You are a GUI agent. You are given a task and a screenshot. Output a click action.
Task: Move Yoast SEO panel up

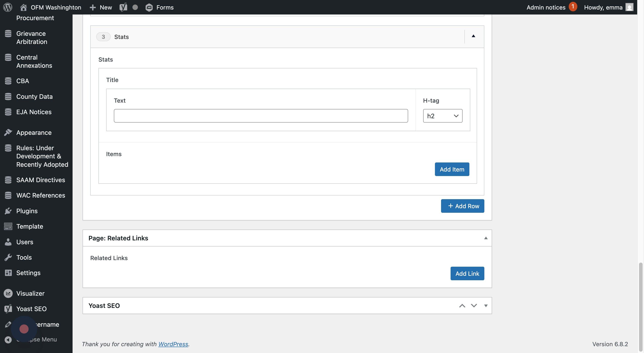coord(462,306)
